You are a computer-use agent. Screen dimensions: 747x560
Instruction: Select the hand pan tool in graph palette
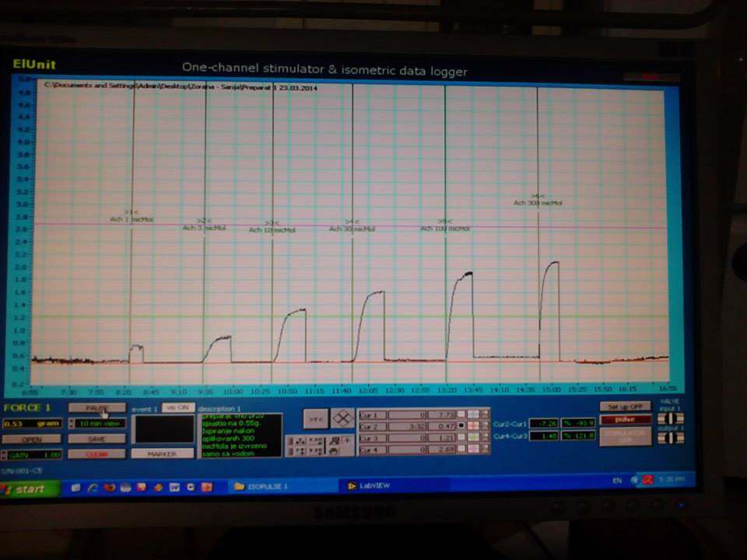pyautogui.click(x=334, y=450)
